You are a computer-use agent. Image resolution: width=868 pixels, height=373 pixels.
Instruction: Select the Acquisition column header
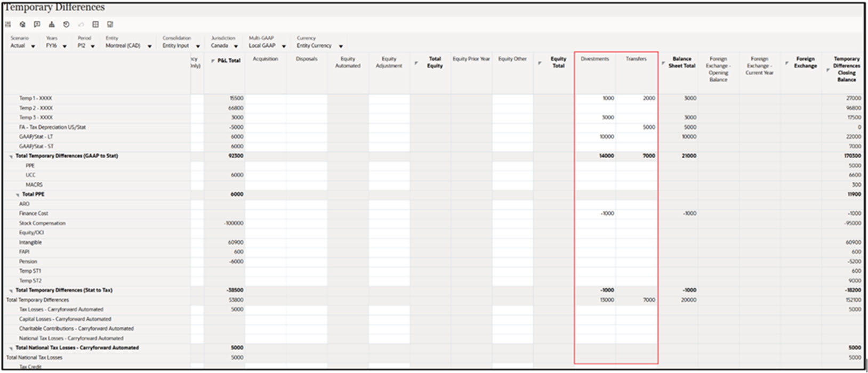[266, 59]
